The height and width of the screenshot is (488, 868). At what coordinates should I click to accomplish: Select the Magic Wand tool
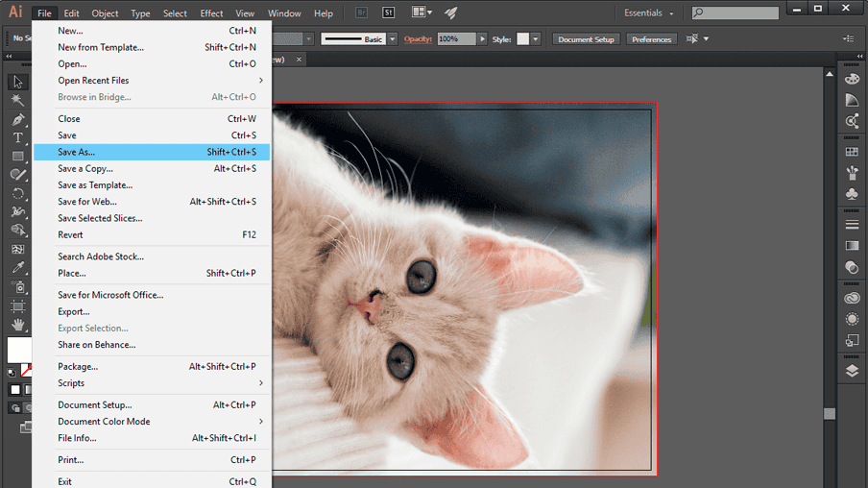pyautogui.click(x=17, y=101)
